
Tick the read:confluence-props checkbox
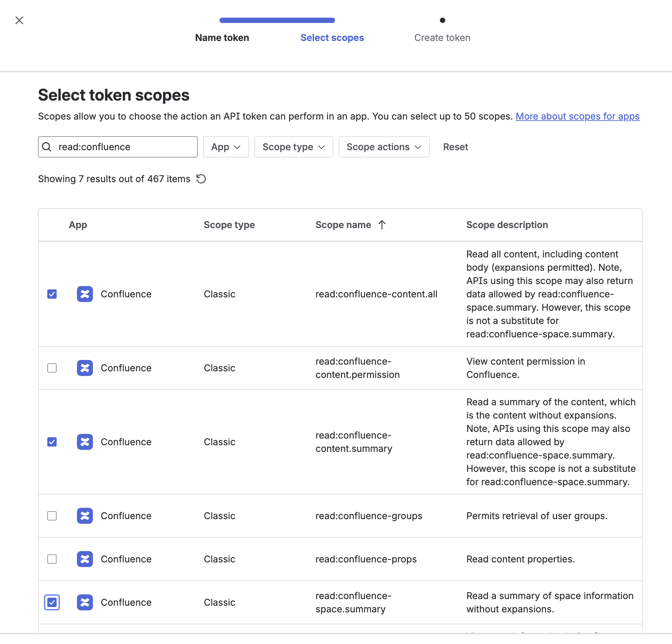point(52,559)
